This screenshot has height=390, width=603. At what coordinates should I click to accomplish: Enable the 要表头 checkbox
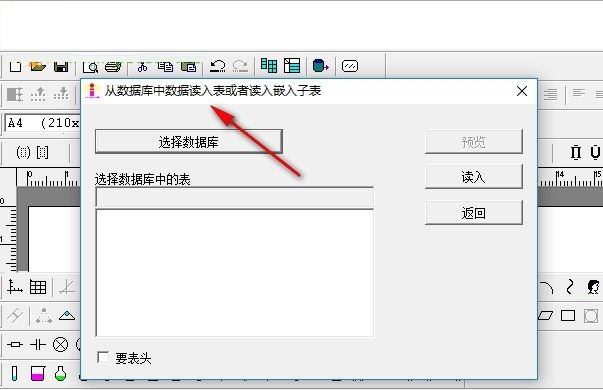click(103, 357)
